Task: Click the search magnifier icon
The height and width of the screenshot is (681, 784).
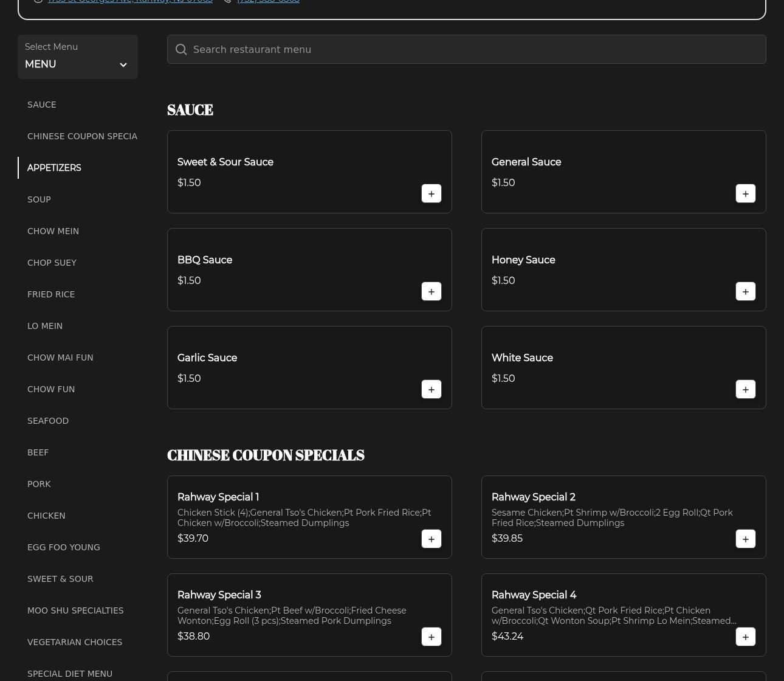Action: [x=181, y=50]
